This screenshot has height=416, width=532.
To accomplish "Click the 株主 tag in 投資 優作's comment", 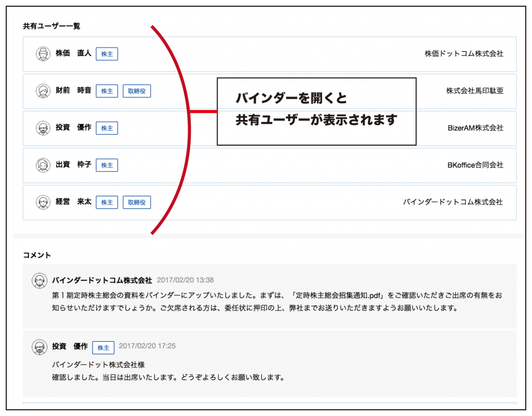I will tap(103, 347).
